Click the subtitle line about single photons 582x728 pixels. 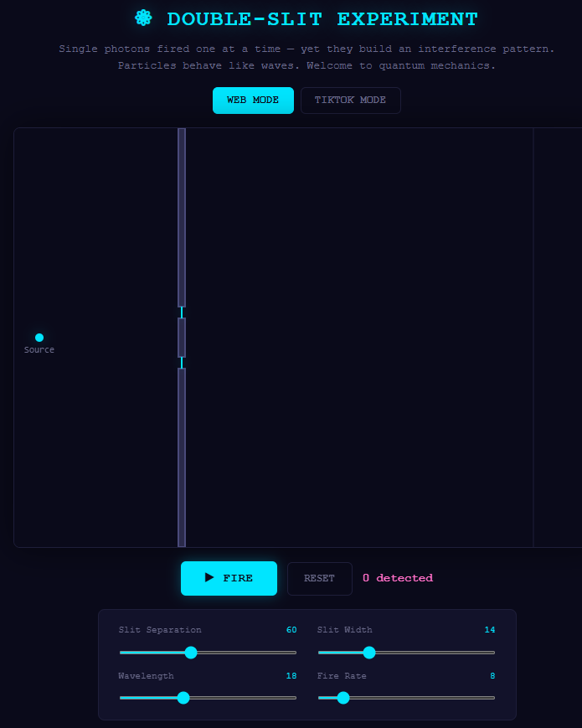point(306,49)
